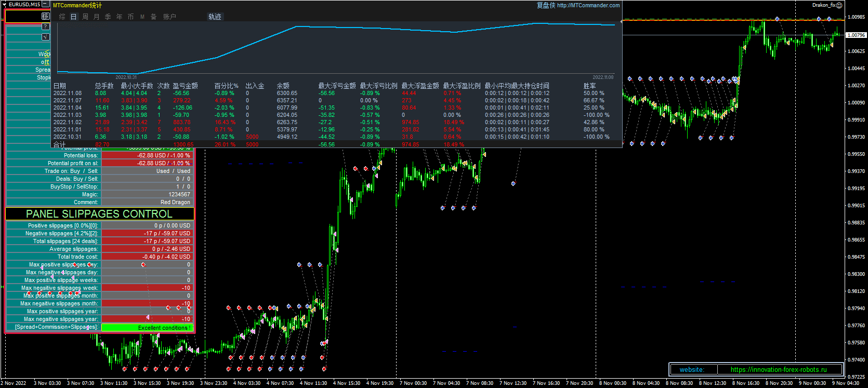Select the 年 yearly statistics tab
Screen dimensions: 868x388
(120, 17)
